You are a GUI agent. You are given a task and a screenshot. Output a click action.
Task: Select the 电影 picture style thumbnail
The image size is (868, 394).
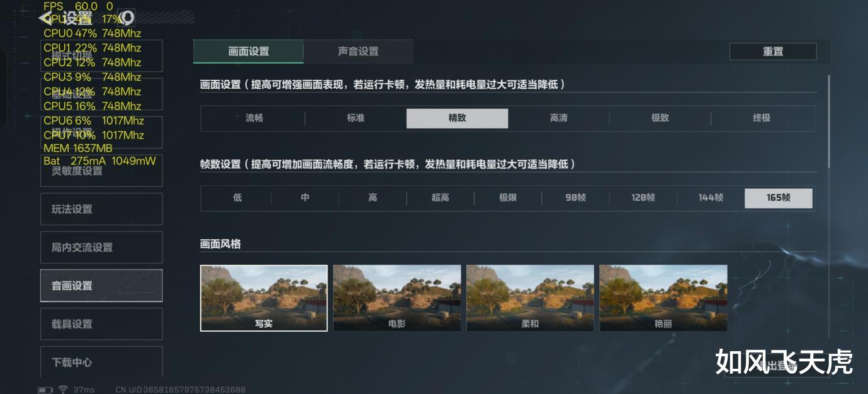point(397,298)
